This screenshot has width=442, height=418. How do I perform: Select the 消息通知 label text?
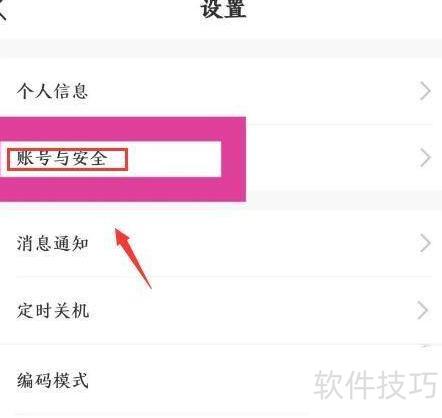pyautogui.click(x=53, y=243)
